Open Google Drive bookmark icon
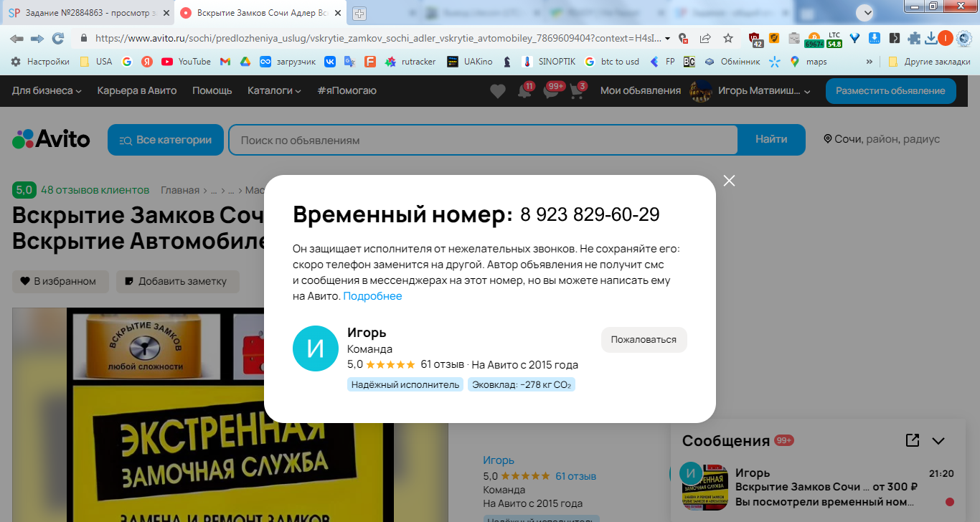This screenshot has width=980, height=522. pos(245,62)
